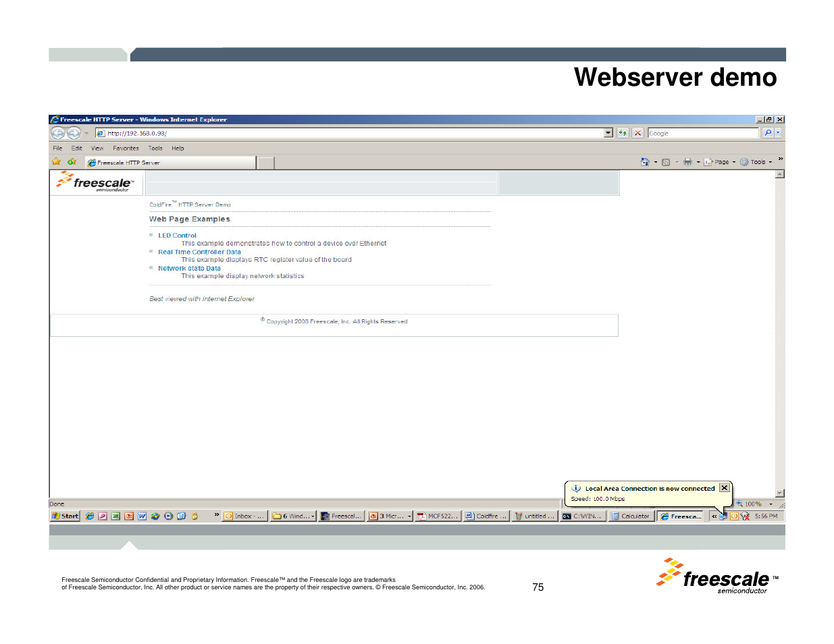Click the page scrollbar up arrow
Viewport: 834px width, 644px height.
tap(780, 174)
